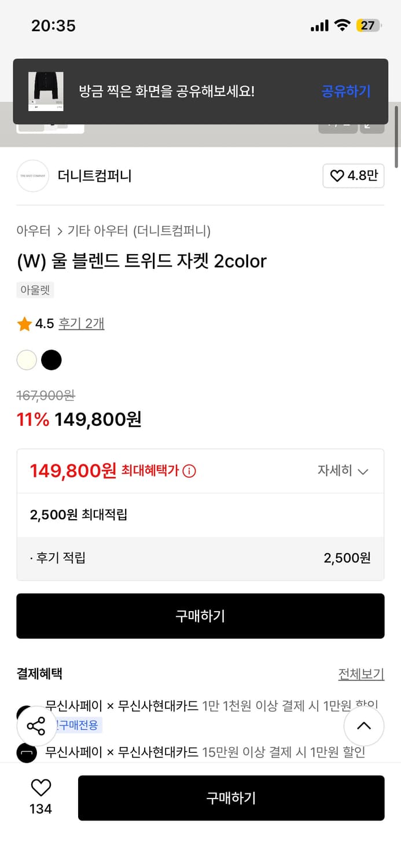Viewport: 401px width, 868px height.
Task: Select the black color option
Action: click(x=51, y=360)
